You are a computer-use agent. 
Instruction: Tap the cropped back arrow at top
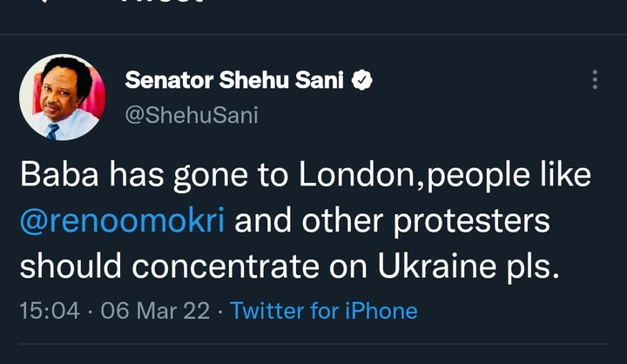[44, 3]
